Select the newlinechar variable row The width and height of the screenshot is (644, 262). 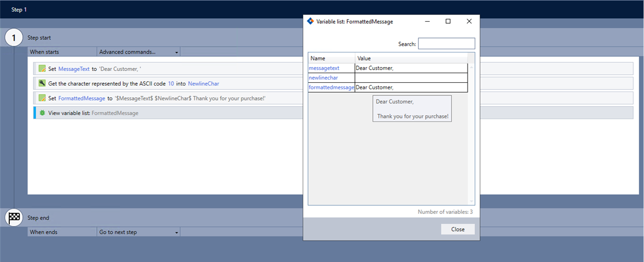coord(324,78)
